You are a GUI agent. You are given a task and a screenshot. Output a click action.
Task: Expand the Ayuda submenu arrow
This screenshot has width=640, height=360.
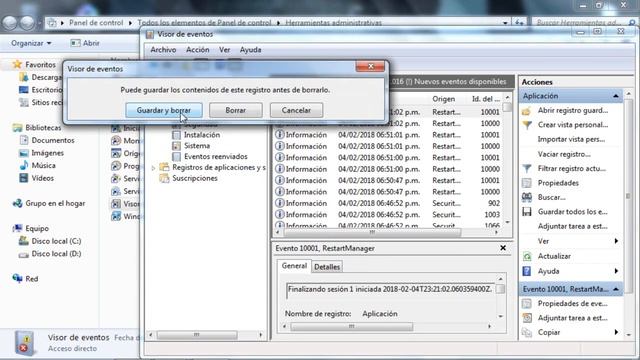(x=616, y=271)
